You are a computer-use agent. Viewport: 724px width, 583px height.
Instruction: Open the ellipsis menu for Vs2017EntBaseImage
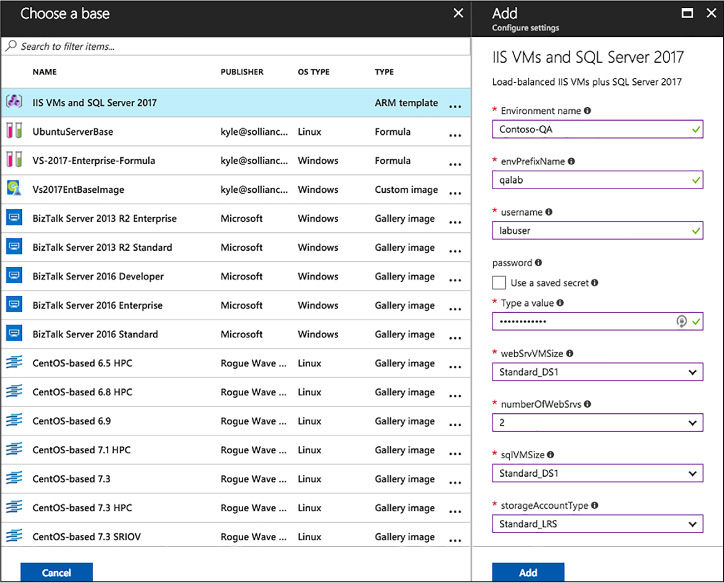455,193
